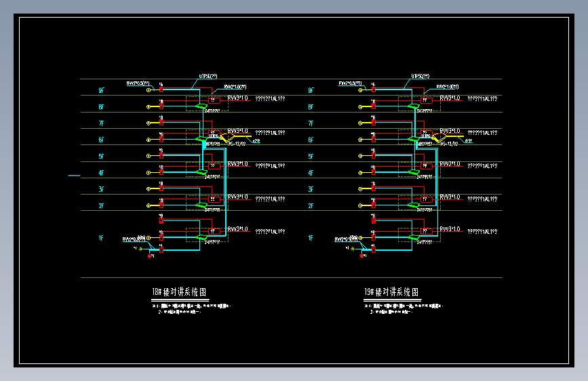The width and height of the screenshot is (588, 381).
Task: Select the notes text under 19# title
Action: [x=404, y=309]
